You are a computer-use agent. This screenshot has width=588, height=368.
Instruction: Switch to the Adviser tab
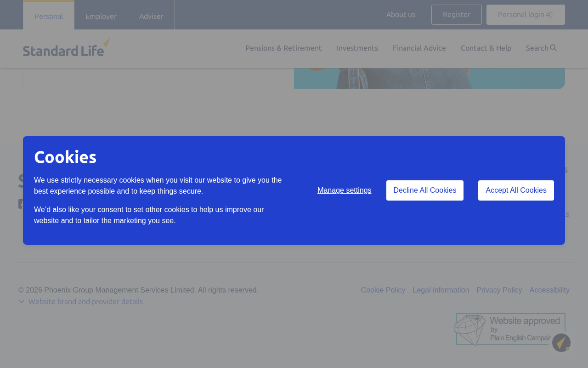click(151, 16)
